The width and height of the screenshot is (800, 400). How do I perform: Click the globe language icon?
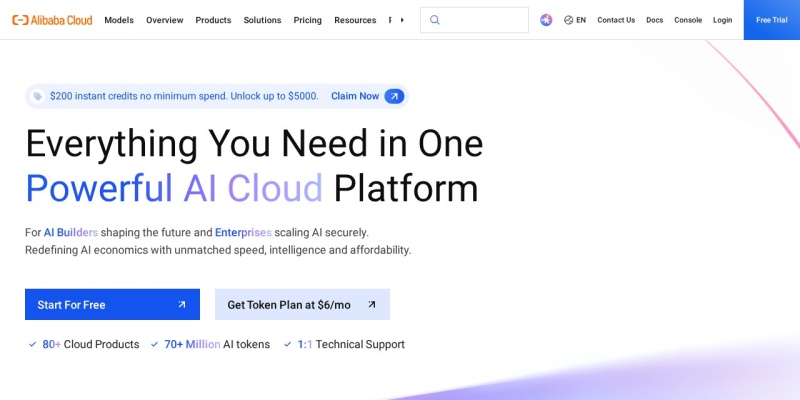click(x=568, y=20)
